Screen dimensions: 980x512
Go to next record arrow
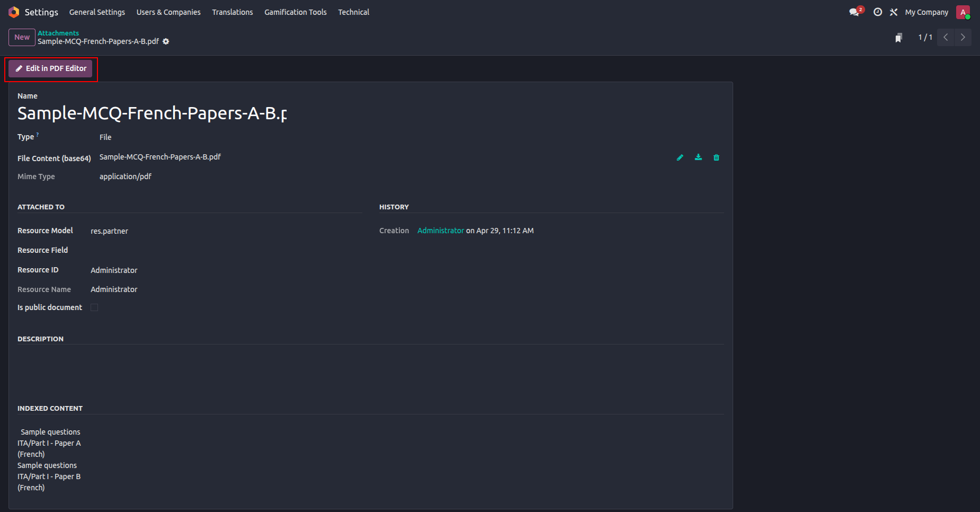[963, 37]
